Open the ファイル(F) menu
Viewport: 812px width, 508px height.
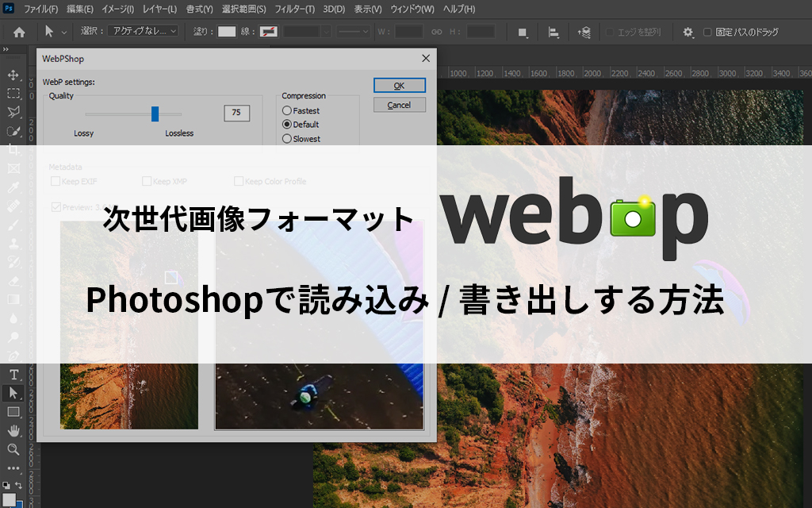pyautogui.click(x=41, y=9)
